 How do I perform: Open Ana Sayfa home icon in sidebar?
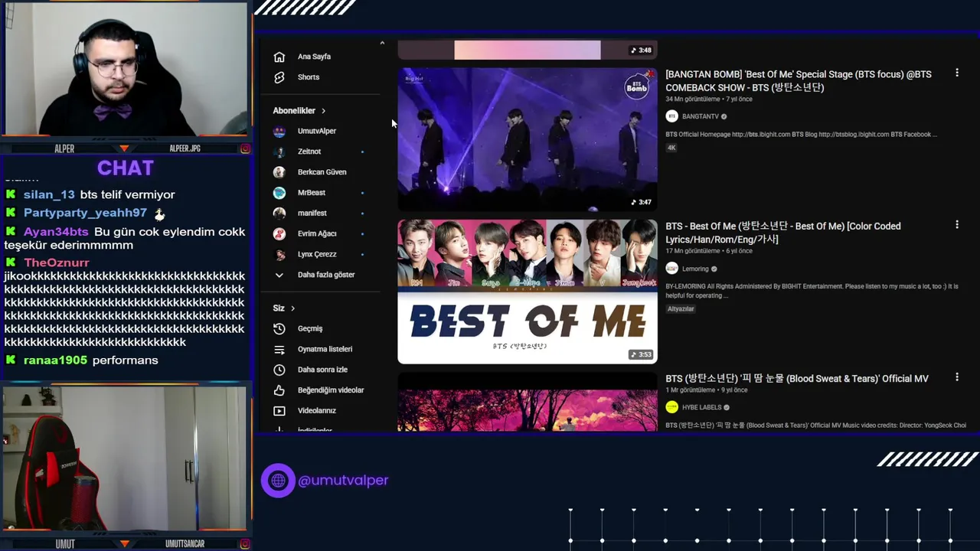click(x=279, y=57)
